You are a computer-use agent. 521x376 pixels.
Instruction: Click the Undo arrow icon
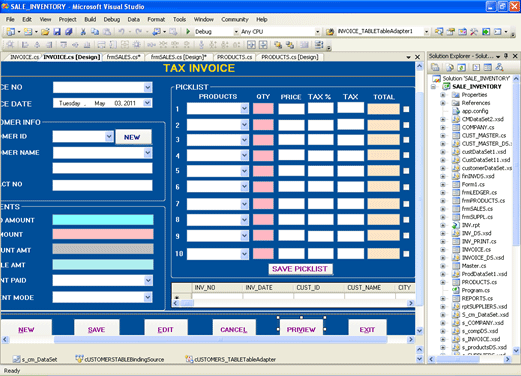[121, 32]
